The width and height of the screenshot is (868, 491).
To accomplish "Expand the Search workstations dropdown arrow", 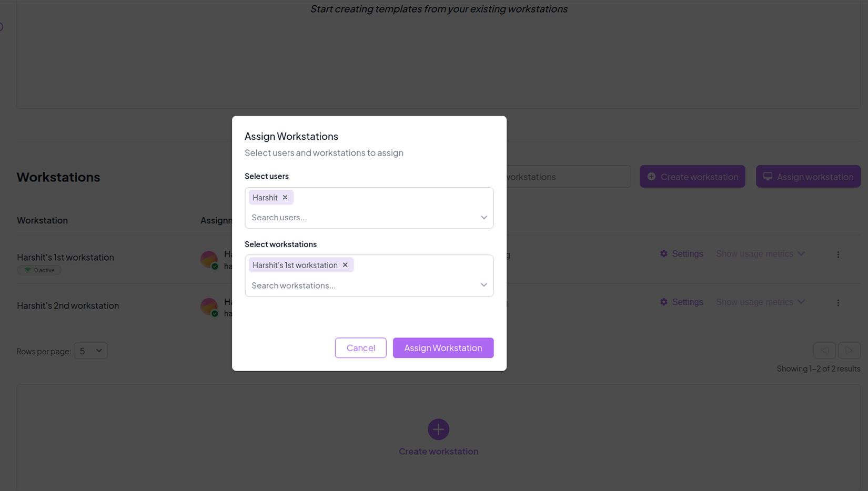I will coord(483,285).
